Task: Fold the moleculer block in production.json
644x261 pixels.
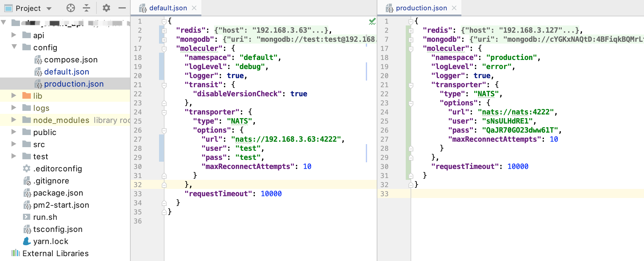Action: (x=411, y=49)
